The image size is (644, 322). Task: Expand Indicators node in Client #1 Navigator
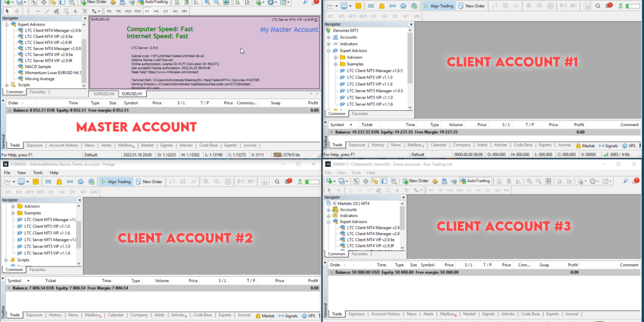[x=328, y=44]
